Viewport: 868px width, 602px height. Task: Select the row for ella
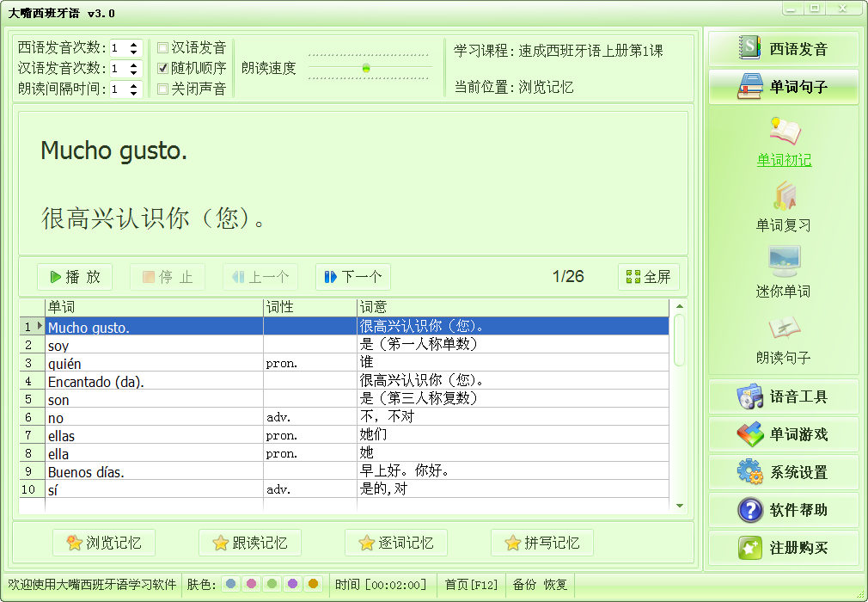point(344,453)
